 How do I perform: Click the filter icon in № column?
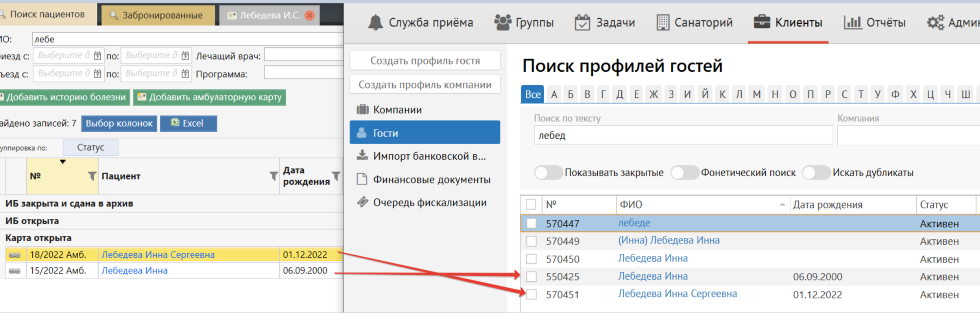(92, 176)
